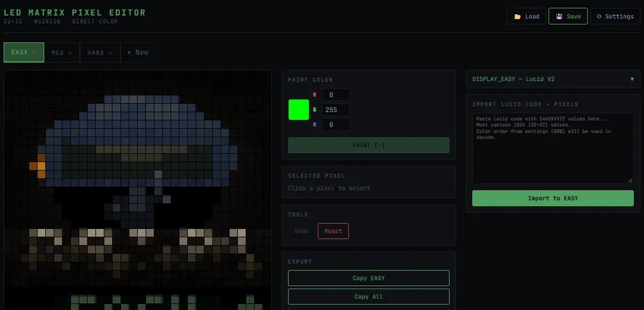Click the PAINT [-] button

[x=369, y=145]
